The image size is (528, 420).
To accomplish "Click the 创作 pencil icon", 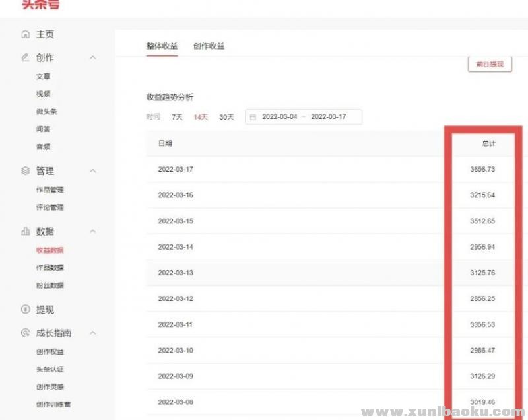I will coord(25,57).
